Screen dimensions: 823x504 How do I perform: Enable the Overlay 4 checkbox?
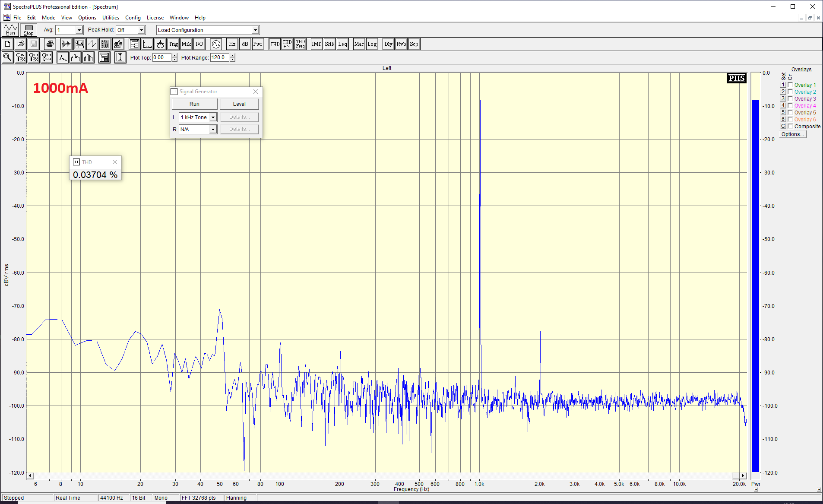click(790, 106)
